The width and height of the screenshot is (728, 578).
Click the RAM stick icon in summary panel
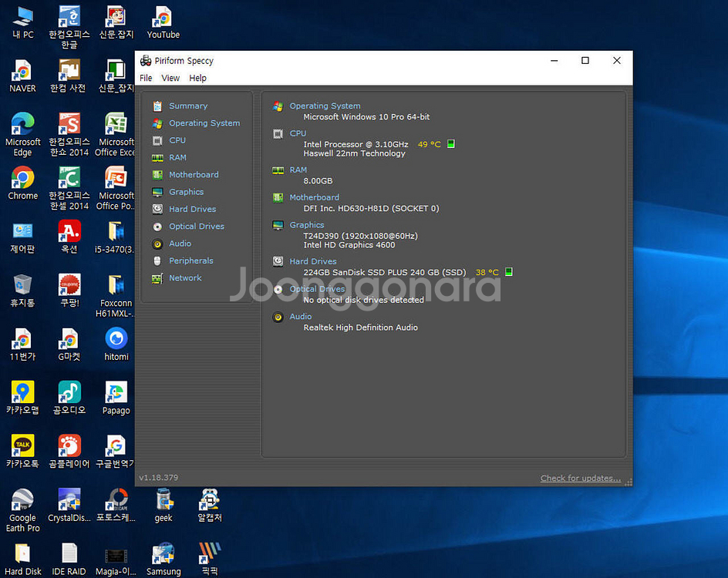coord(278,170)
